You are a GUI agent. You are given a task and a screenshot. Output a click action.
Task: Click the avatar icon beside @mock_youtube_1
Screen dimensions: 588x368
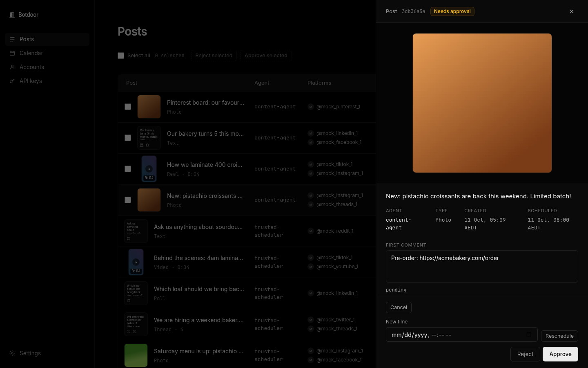(311, 267)
